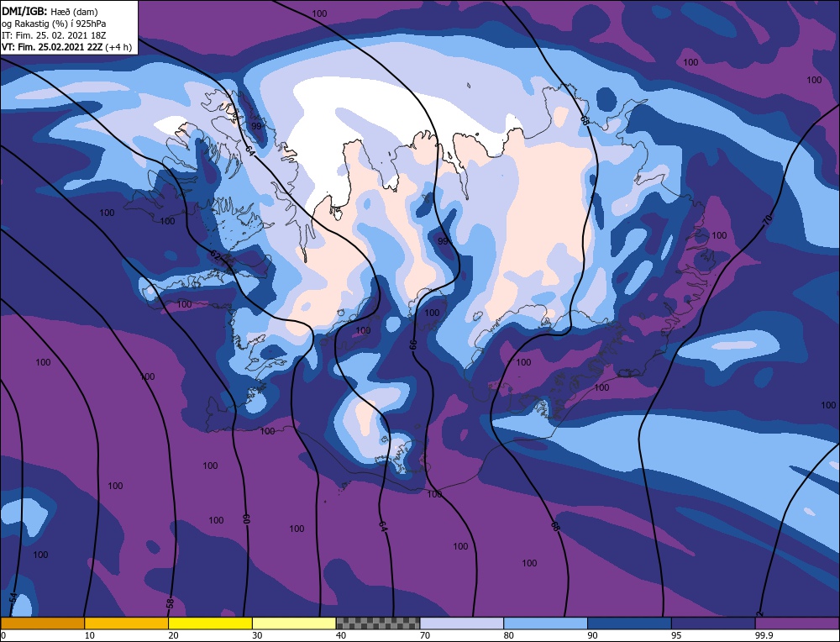Select the medium blue 90–95 legend swatch

[x=629, y=624]
